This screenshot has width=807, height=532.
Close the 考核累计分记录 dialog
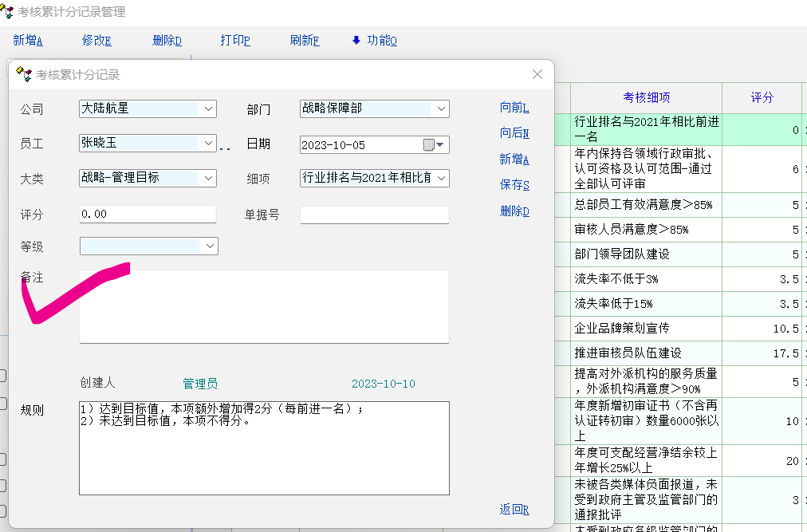pyautogui.click(x=537, y=74)
